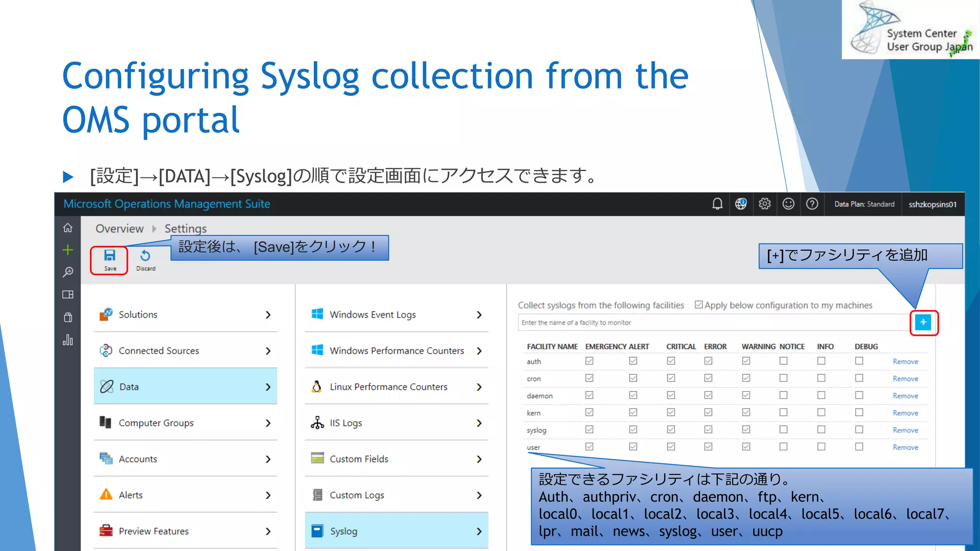Screen dimensions: 980x551
Task: Click the sshzkopsins01 workspace name
Action: click(933, 204)
